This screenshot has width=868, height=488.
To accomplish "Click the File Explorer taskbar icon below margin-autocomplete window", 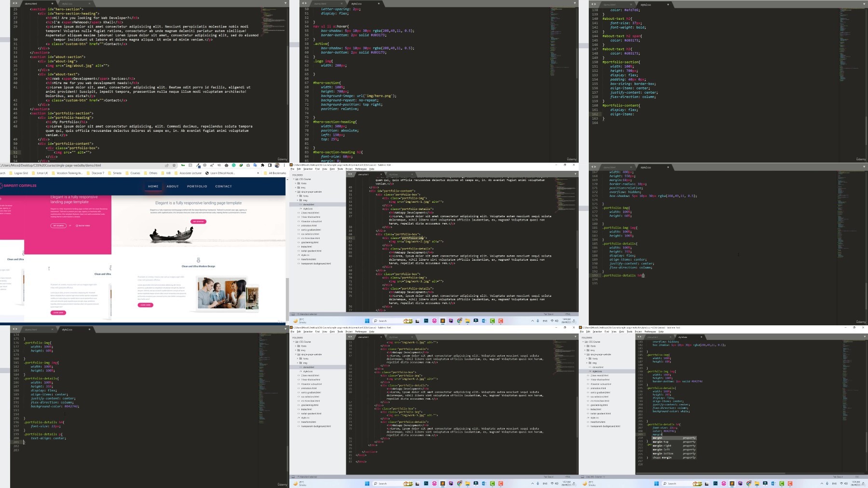I will tap(757, 484).
